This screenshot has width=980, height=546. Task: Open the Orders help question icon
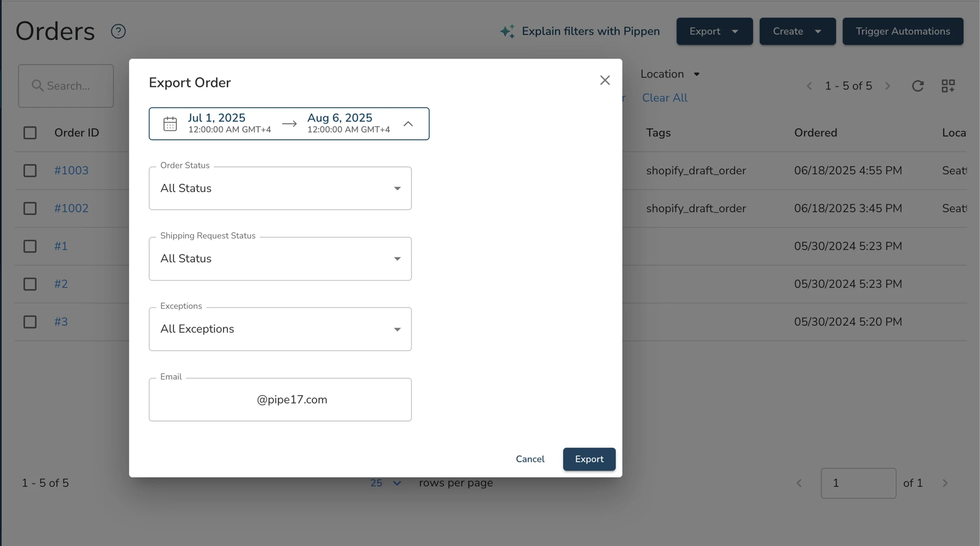pos(118,32)
